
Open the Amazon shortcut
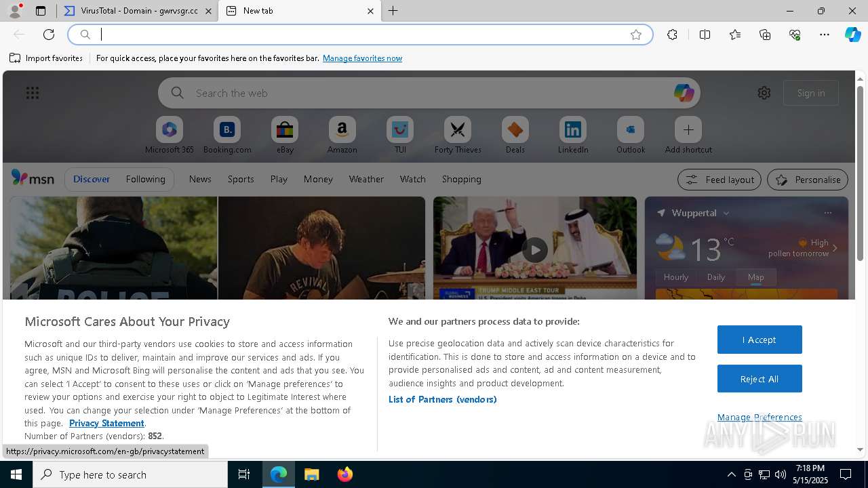coord(342,136)
